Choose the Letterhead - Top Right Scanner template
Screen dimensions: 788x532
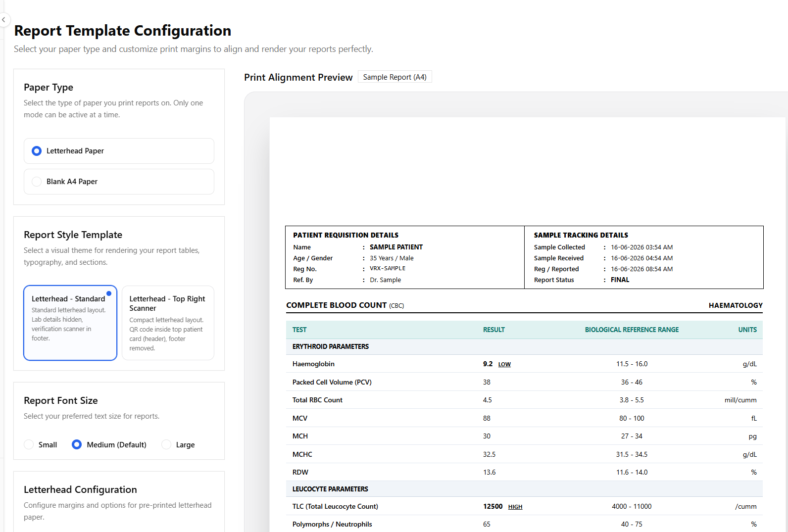[168, 323]
